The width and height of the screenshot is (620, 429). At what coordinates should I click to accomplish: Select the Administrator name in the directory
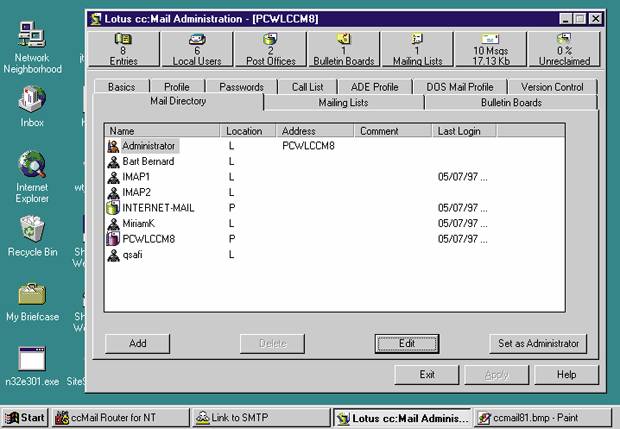pyautogui.click(x=149, y=146)
